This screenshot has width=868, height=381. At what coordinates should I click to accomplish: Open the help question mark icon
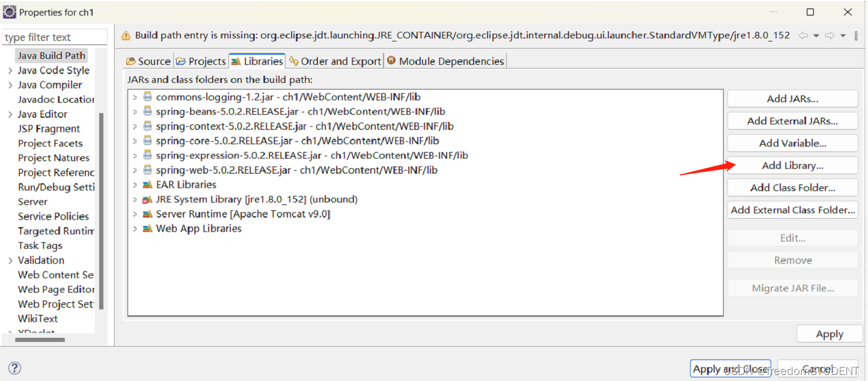[14, 368]
